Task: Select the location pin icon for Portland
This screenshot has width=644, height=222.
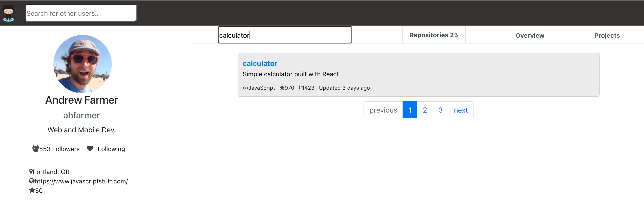Action: pyautogui.click(x=31, y=171)
